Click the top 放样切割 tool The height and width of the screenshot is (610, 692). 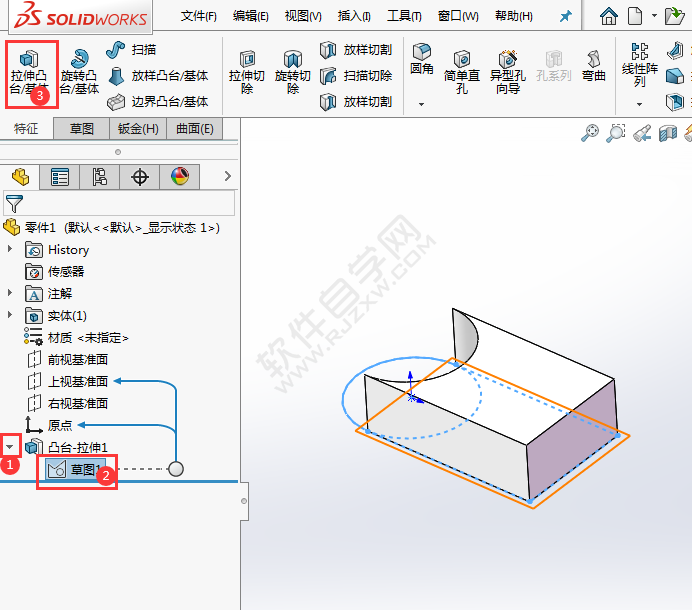coord(356,50)
